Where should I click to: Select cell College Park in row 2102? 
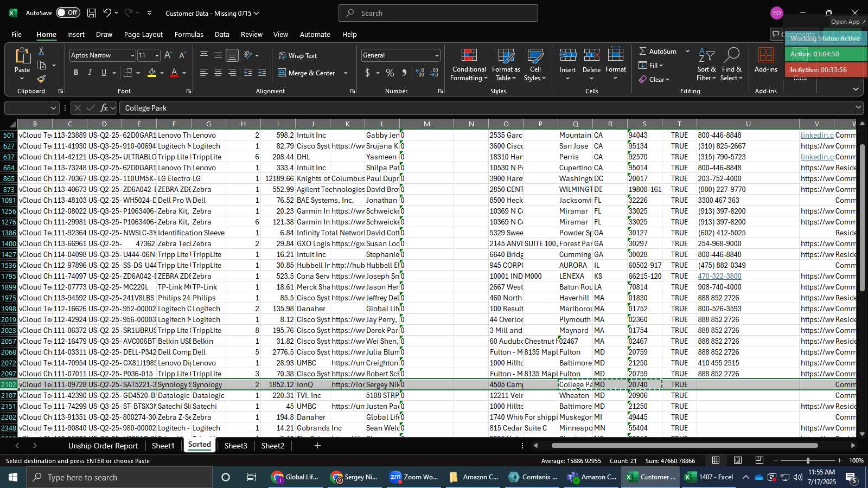575,384
